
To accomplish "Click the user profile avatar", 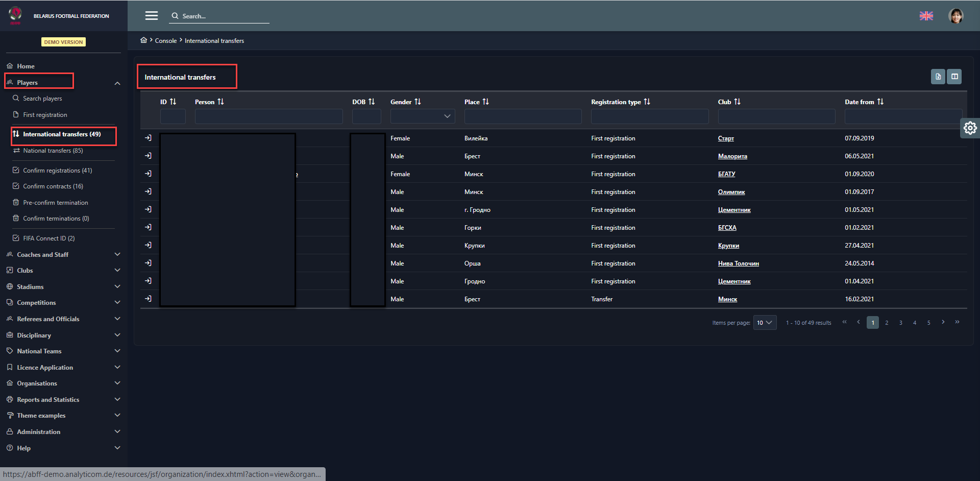I will pos(955,16).
